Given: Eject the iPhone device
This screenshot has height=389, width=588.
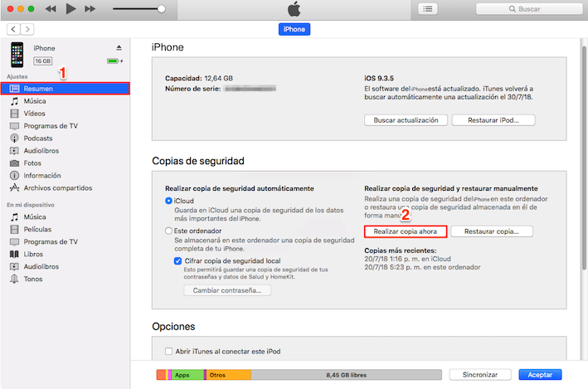Looking at the screenshot, I should click(x=119, y=47).
